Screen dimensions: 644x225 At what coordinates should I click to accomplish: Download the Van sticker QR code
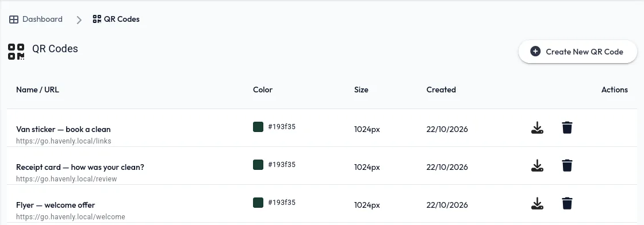537,128
